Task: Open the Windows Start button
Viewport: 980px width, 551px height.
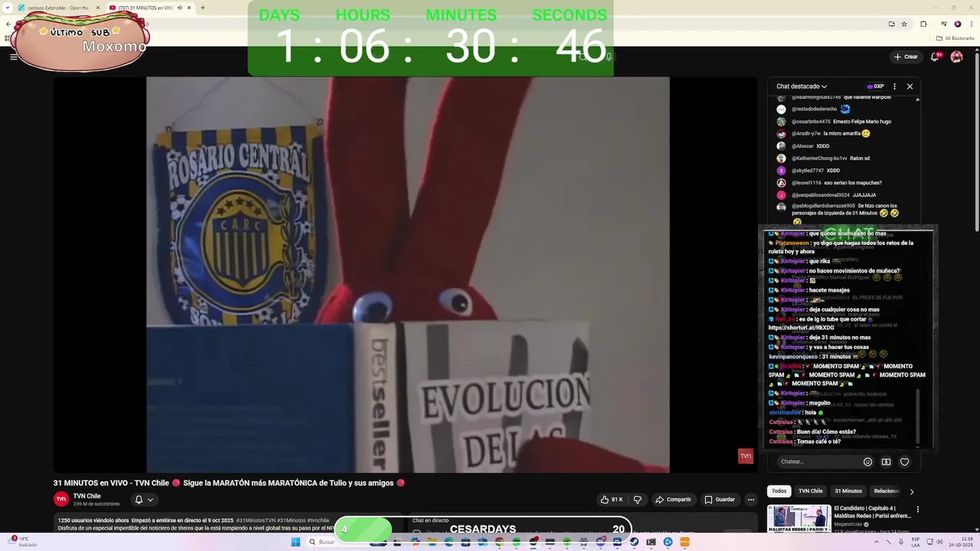Action: [296, 542]
